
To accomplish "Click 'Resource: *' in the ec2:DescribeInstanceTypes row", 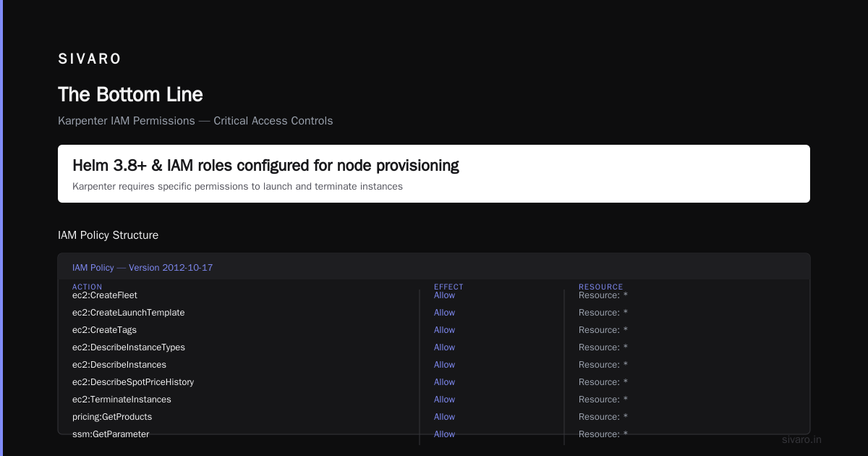I will pos(603,347).
